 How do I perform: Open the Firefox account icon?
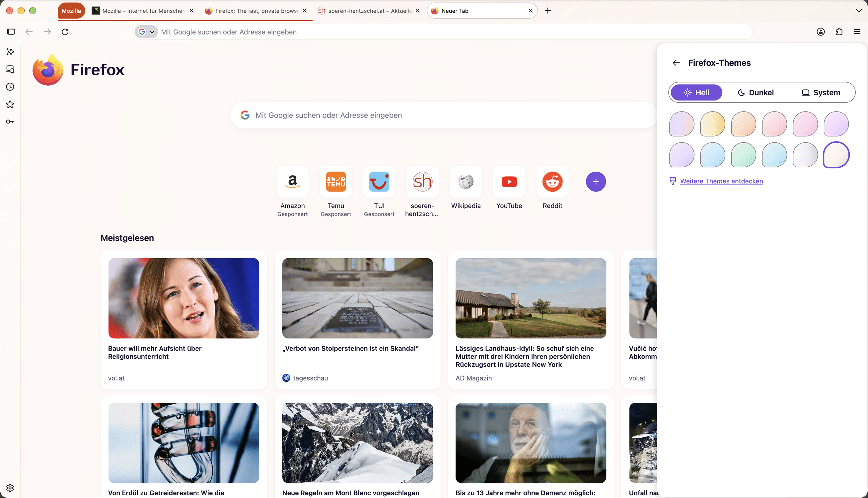[x=821, y=32]
